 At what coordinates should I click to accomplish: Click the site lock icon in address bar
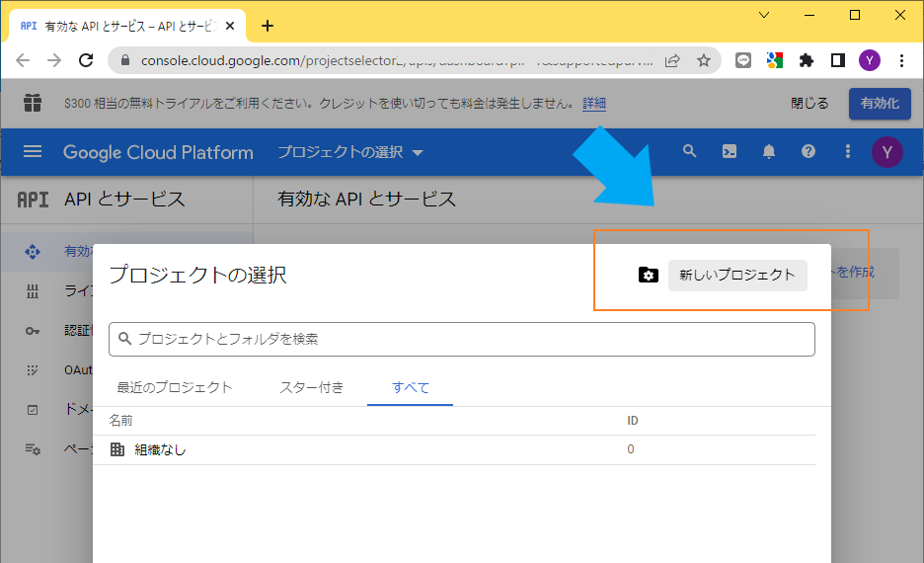pyautogui.click(x=125, y=60)
